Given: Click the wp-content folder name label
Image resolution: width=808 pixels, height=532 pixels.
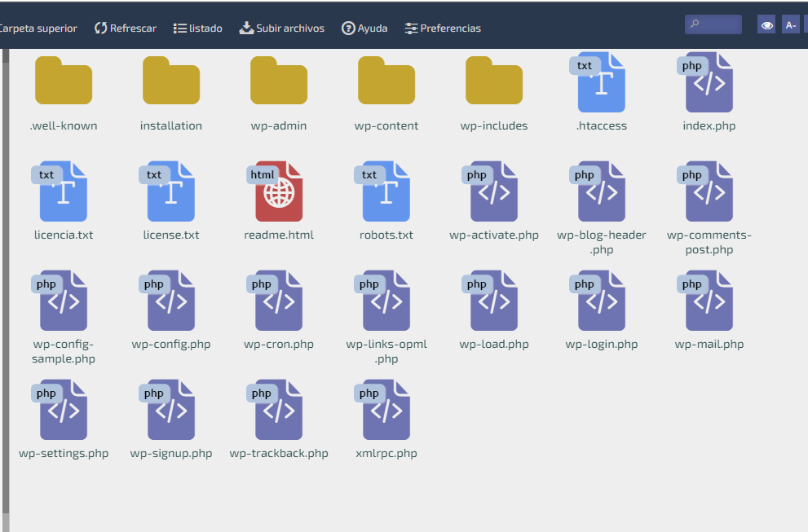Looking at the screenshot, I should 386,125.
